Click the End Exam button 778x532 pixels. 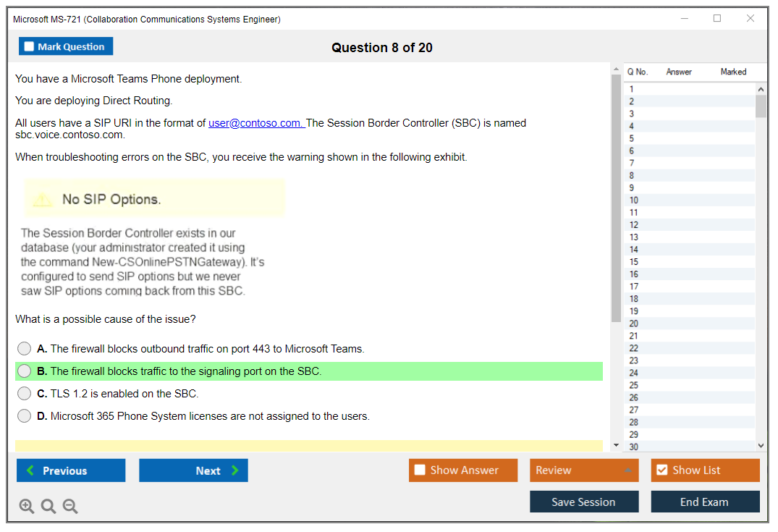coord(705,502)
